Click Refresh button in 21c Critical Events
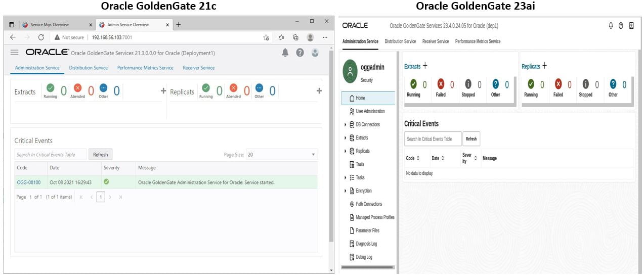Viewport: 644px width, 277px height. point(101,155)
